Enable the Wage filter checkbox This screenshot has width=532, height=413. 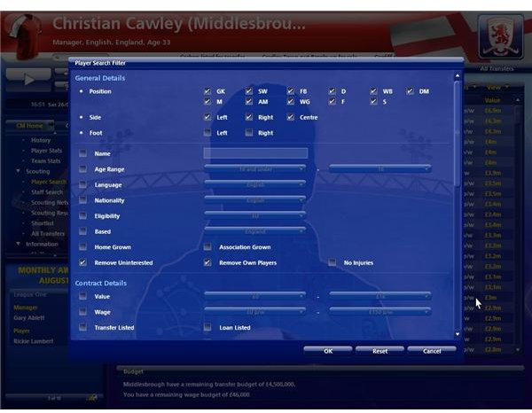click(x=82, y=312)
